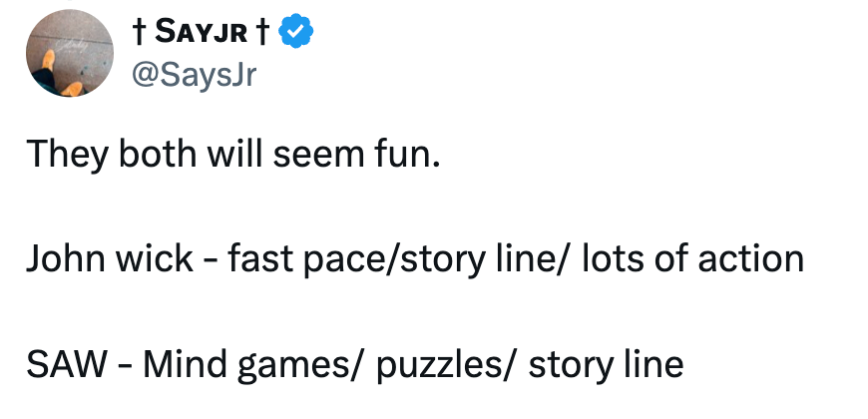This screenshot has width=868, height=419.
Task: Click "story line" in the John wick line
Action: (x=475, y=259)
